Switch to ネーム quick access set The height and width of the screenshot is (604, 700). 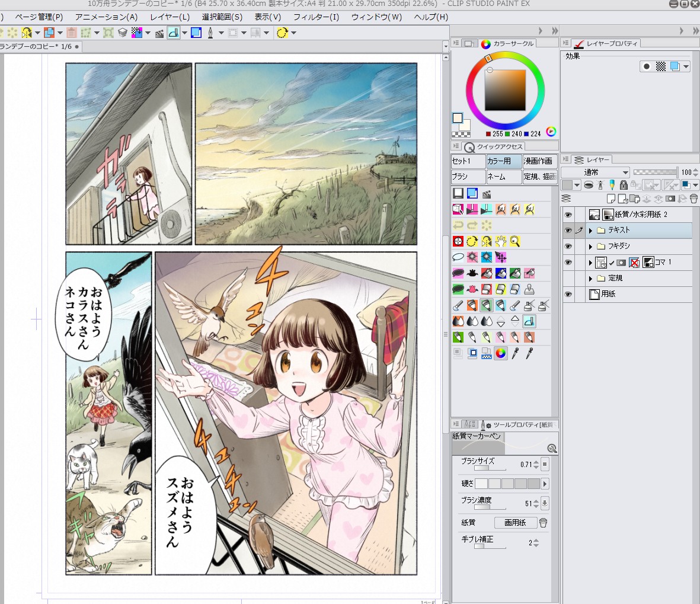[504, 176]
